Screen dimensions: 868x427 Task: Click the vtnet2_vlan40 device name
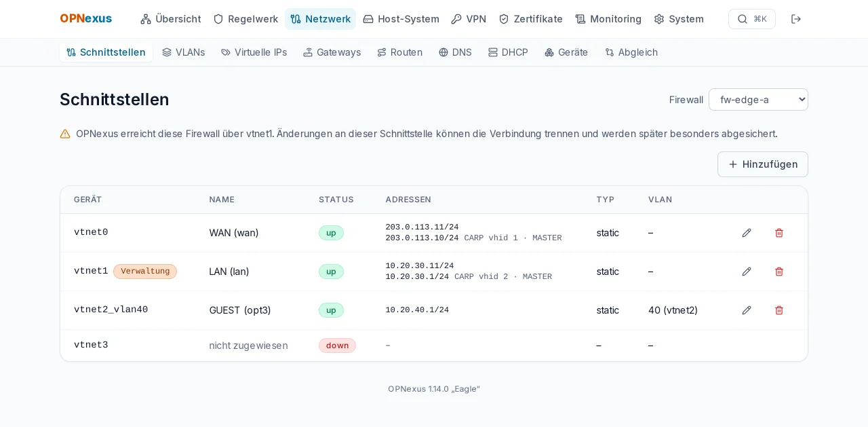pyautogui.click(x=111, y=310)
